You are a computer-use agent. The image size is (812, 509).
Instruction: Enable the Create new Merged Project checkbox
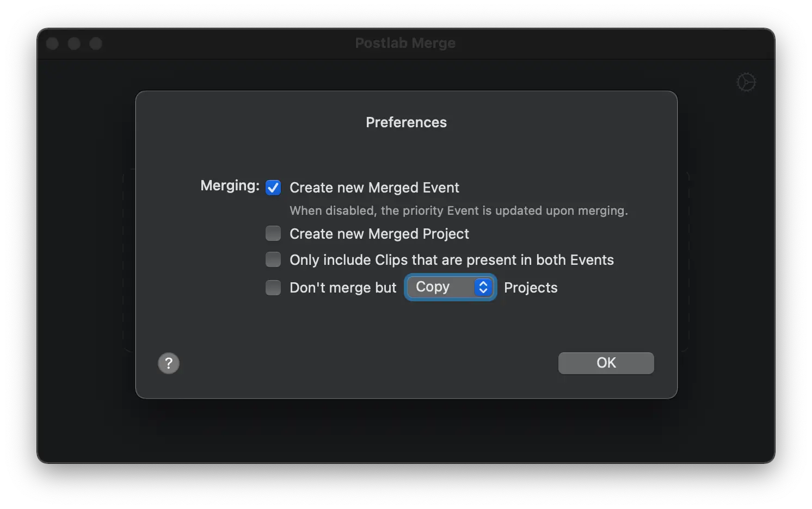[x=273, y=234]
